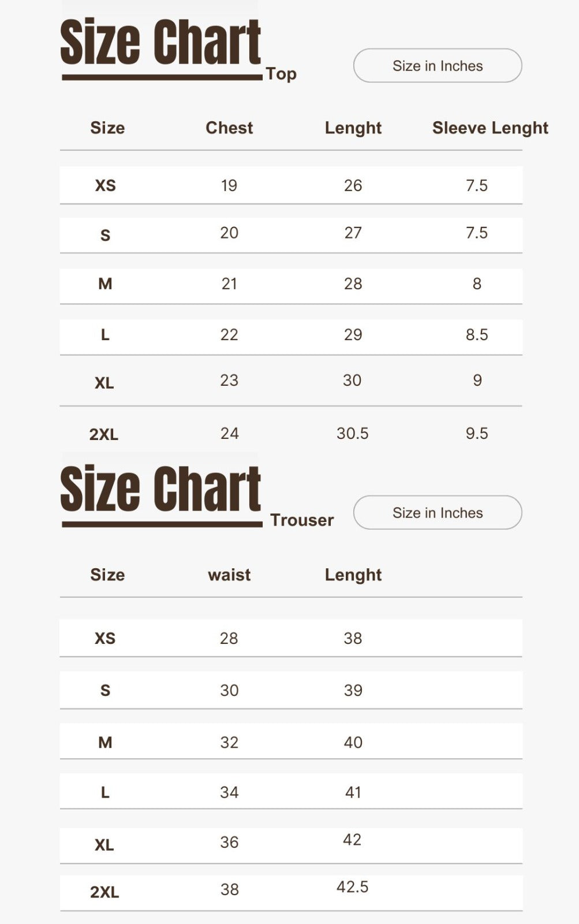
Task: Click chest value 22 in L row
Action: click(x=229, y=334)
